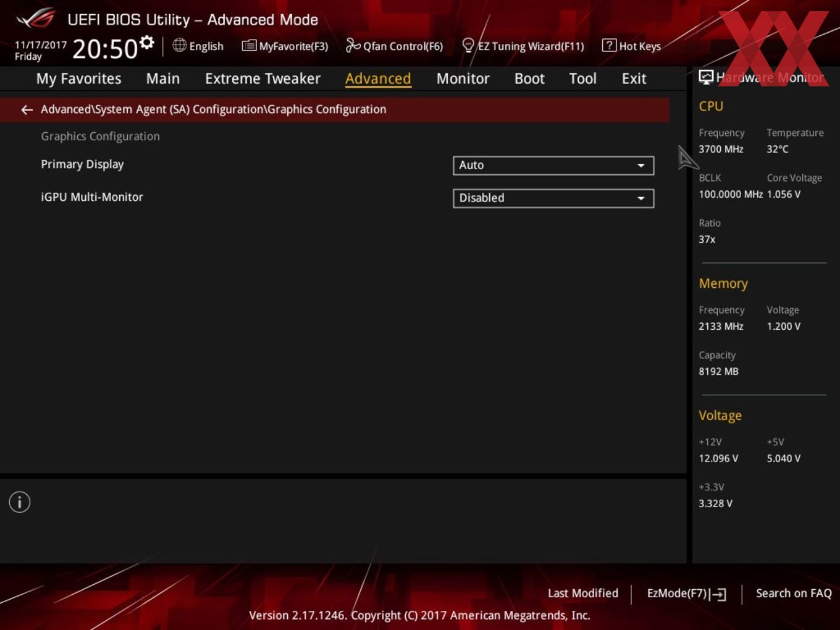Click Core Voltage value 1.056 V
840x630 pixels.
click(x=784, y=194)
